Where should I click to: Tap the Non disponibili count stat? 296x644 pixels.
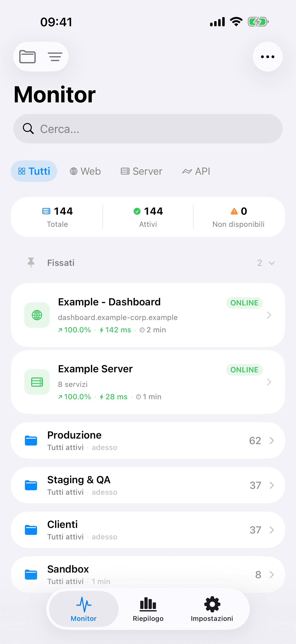pyautogui.click(x=238, y=217)
